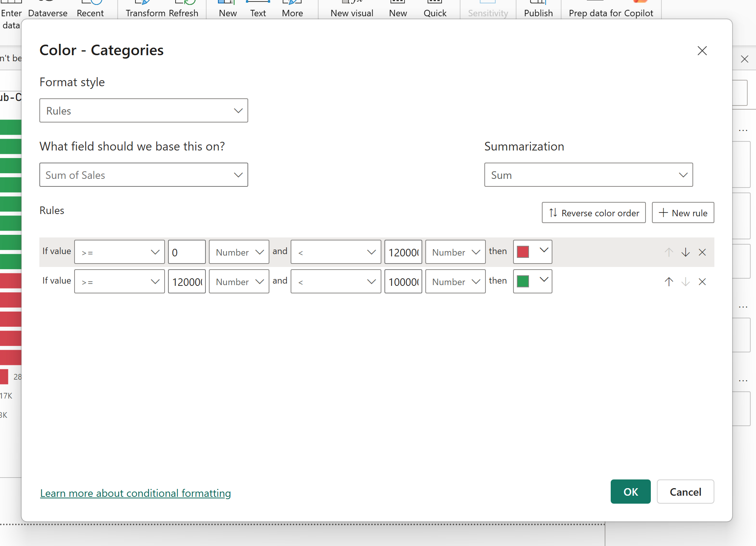Open the green color swatch picker

coord(532,281)
